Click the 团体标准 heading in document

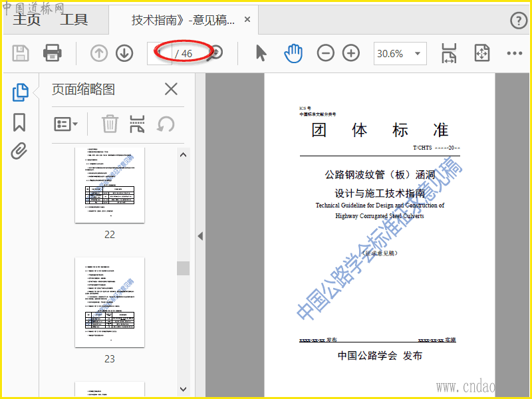pyautogui.click(x=380, y=130)
